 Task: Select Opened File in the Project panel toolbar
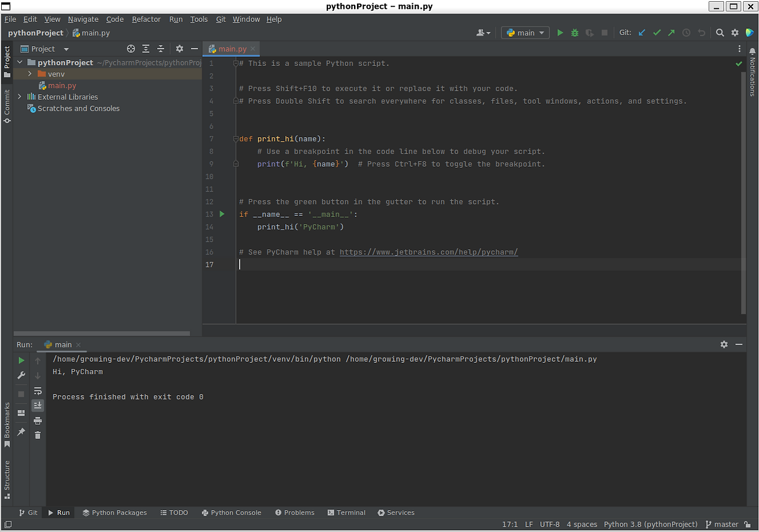[x=130, y=49]
